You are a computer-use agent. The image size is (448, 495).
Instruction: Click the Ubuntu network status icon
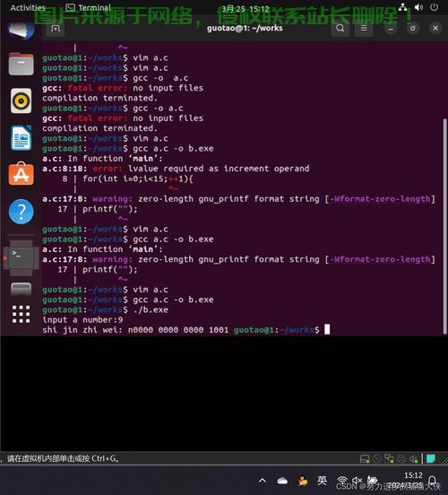[x=403, y=7]
